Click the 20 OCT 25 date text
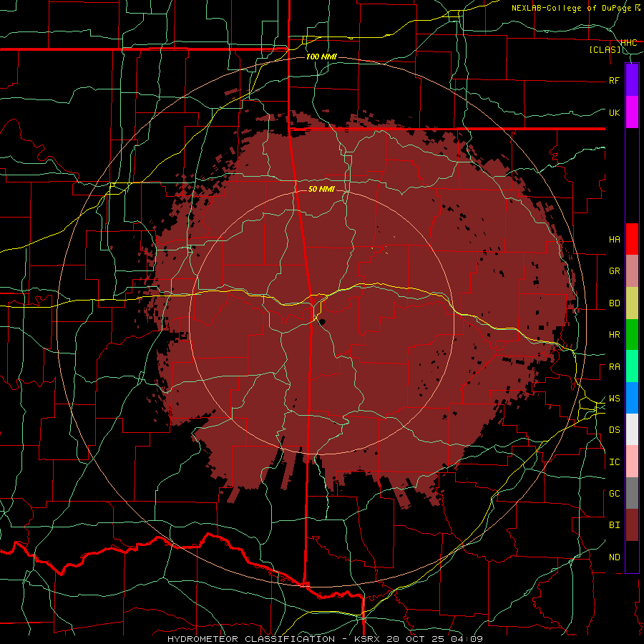The width and height of the screenshot is (644, 644). [416, 639]
